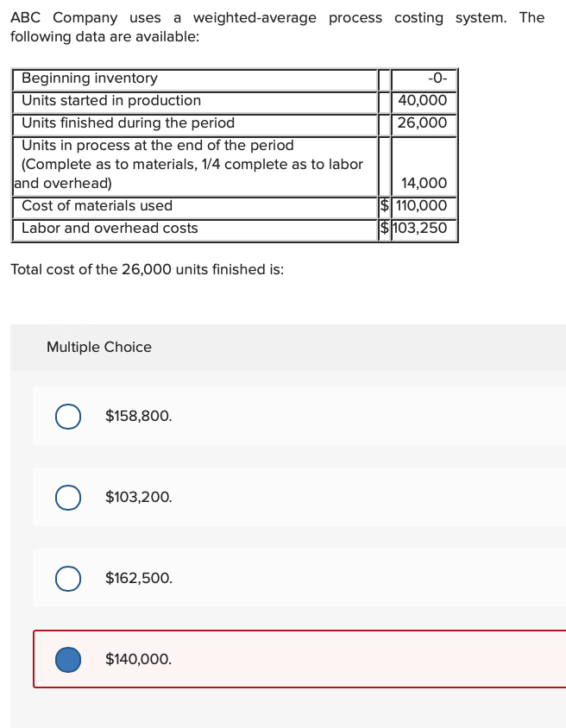This screenshot has width=566, height=728.
Task: Select the $103,200 answer option
Action: [68, 497]
